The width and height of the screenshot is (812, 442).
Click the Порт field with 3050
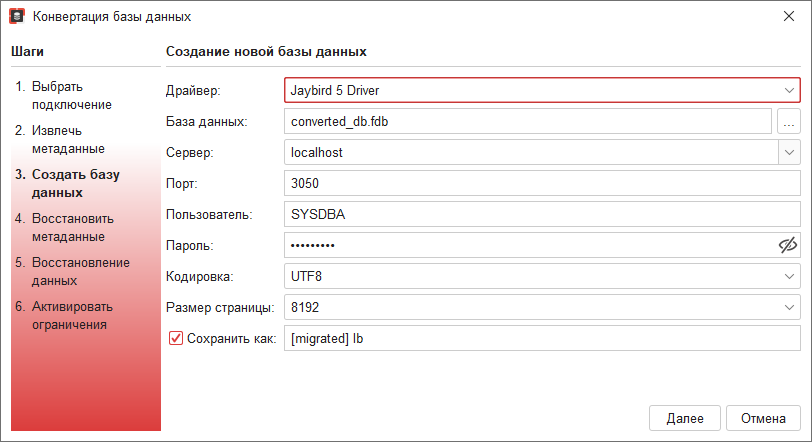pos(542,183)
